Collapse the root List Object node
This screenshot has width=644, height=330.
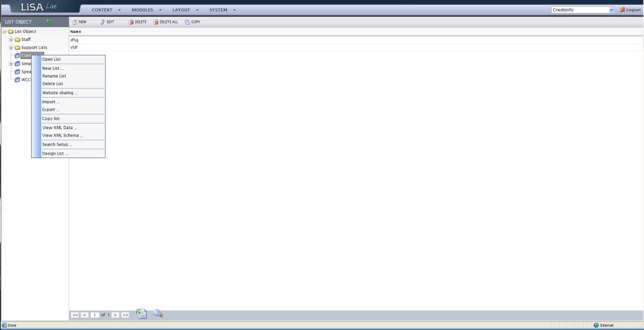(4, 32)
